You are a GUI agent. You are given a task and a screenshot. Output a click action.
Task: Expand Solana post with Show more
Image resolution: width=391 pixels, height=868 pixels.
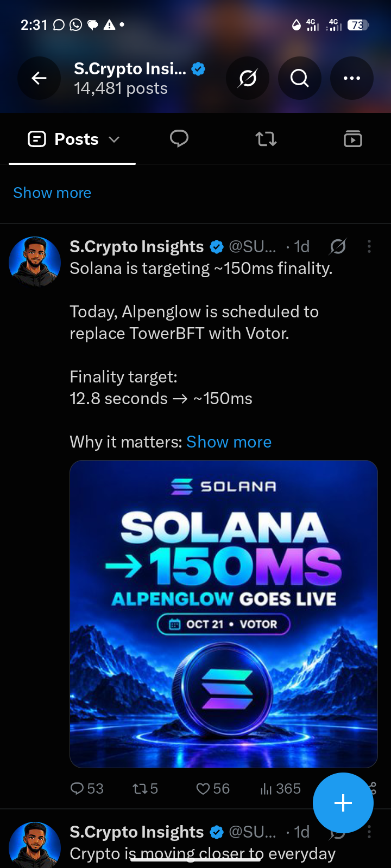tap(229, 442)
